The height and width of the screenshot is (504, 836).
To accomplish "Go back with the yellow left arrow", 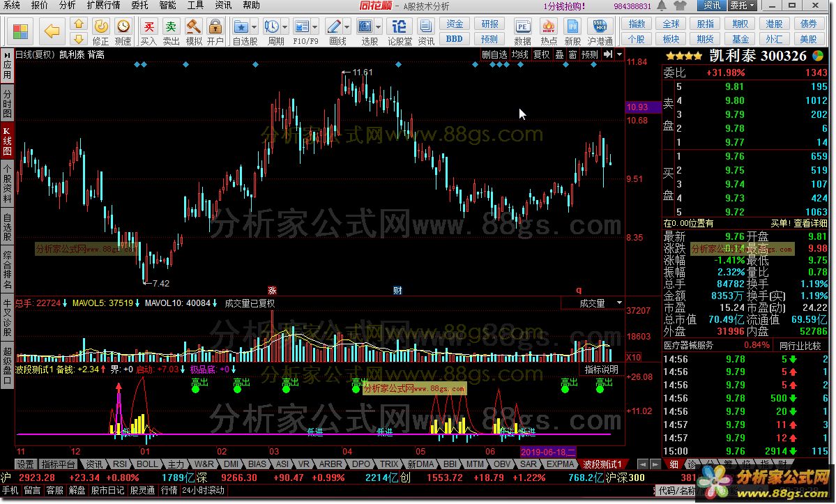I will [x=52, y=31].
